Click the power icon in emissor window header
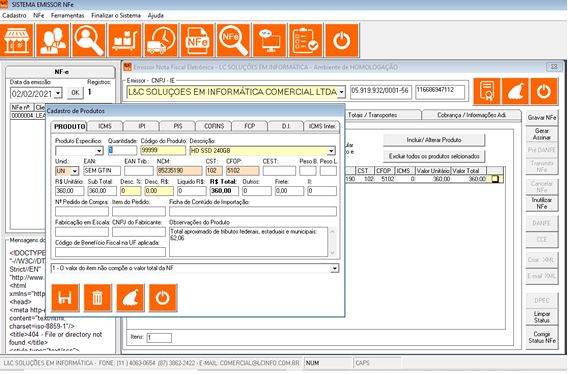 (544, 91)
